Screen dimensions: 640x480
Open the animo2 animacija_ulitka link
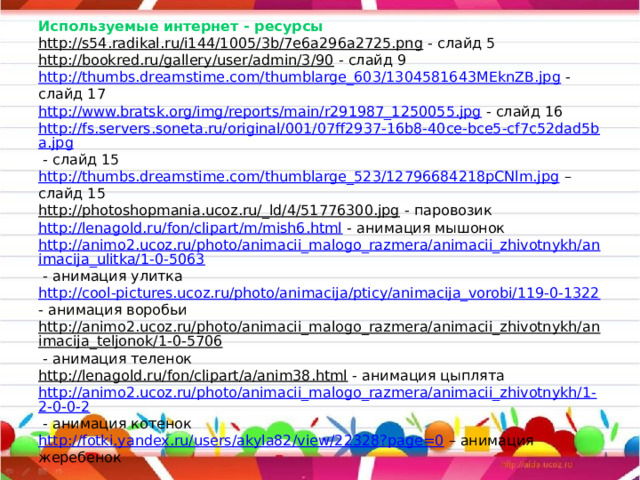pos(319,252)
